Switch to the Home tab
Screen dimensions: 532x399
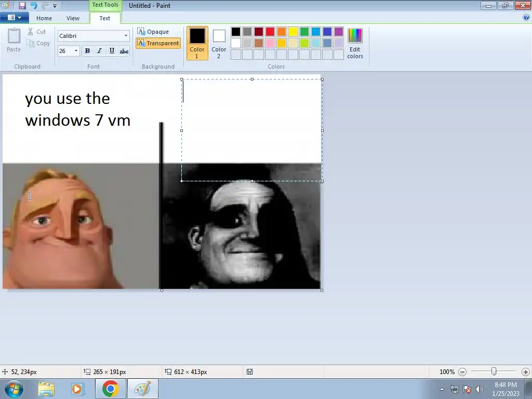point(44,18)
